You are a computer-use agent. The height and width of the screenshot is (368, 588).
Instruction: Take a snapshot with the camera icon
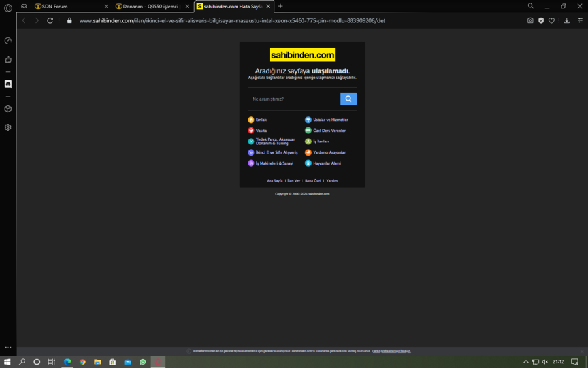[530, 21]
